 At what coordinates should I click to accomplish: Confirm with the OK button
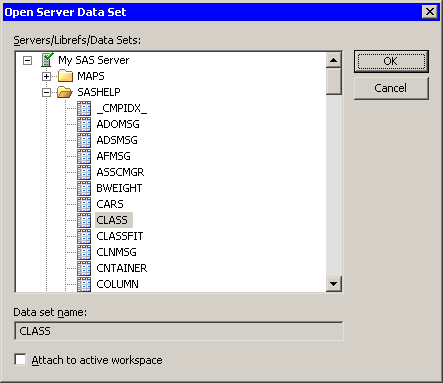(391, 61)
